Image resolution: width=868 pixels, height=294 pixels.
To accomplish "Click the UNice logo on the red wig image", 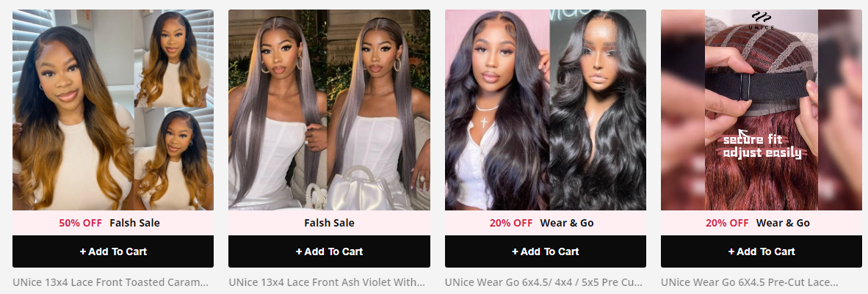I will 763,20.
